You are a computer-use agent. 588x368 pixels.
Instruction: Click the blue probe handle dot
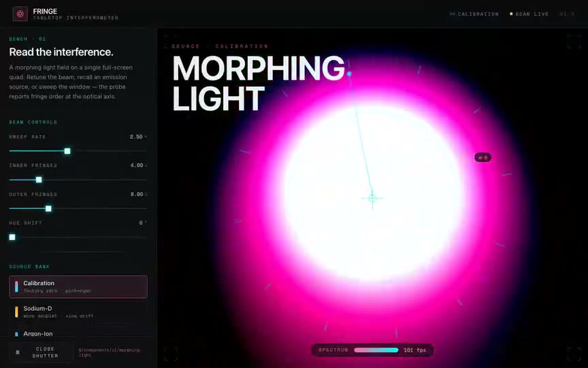tap(349, 74)
